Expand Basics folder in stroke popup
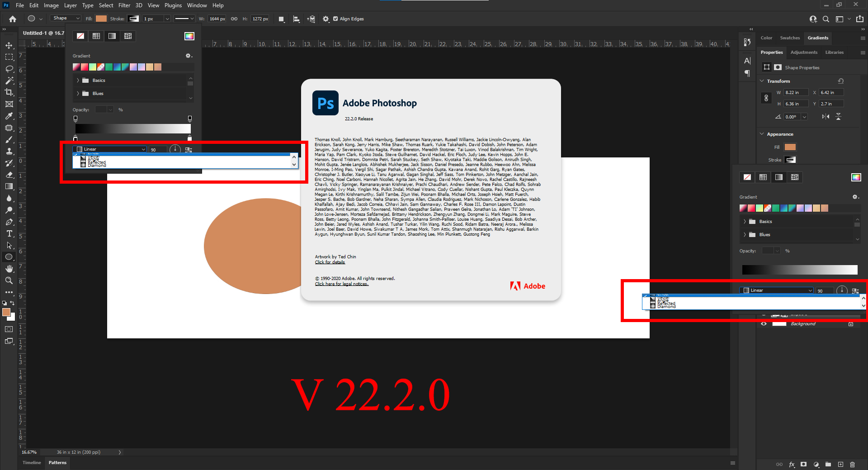This screenshot has width=868, height=470. pyautogui.click(x=78, y=81)
